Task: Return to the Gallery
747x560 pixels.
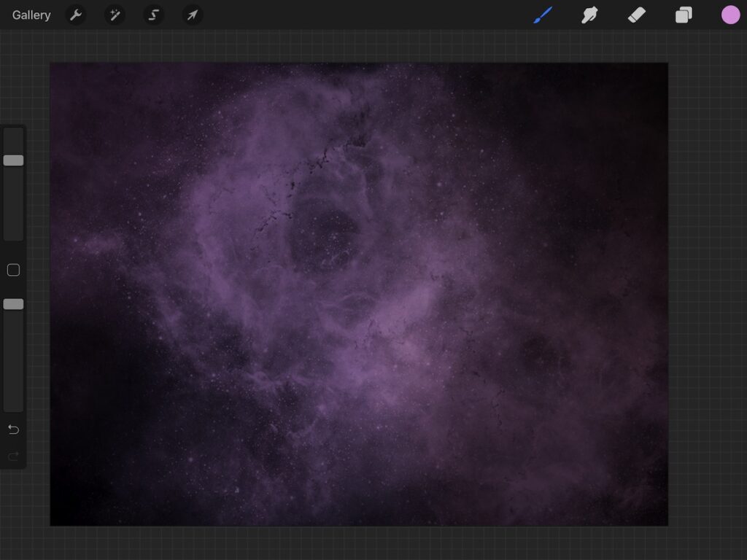Action: coord(31,15)
